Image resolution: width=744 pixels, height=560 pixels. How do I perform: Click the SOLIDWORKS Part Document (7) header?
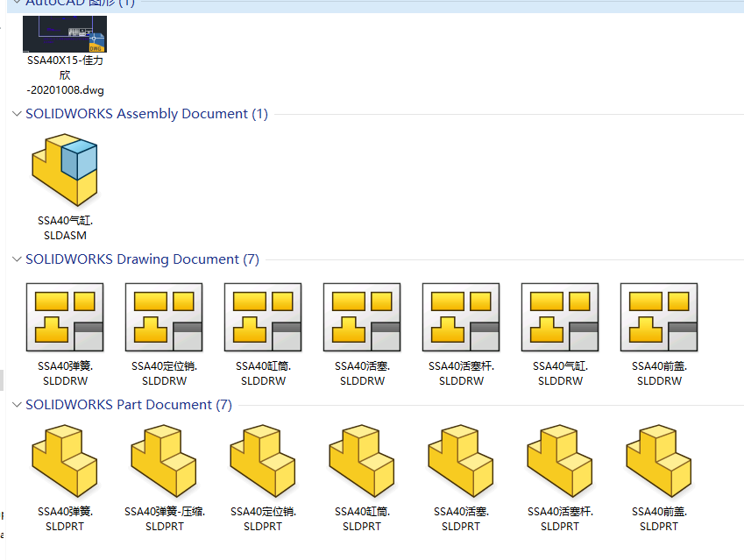pyautogui.click(x=129, y=405)
